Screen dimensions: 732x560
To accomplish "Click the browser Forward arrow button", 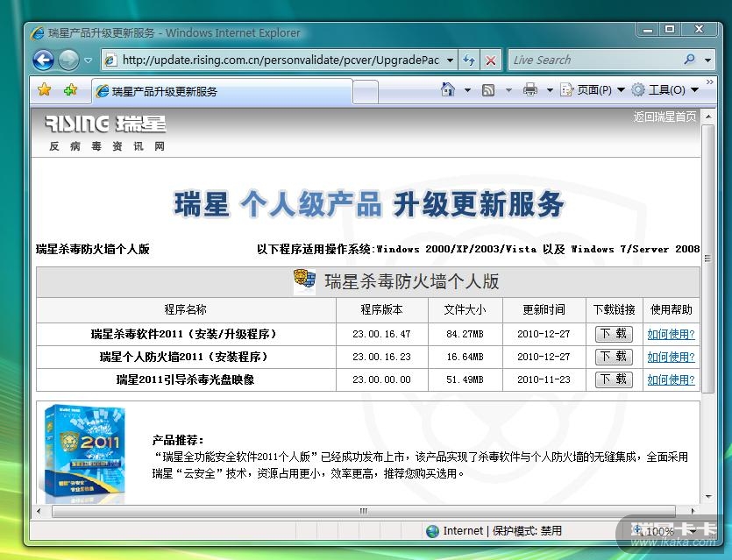I will coord(68,60).
